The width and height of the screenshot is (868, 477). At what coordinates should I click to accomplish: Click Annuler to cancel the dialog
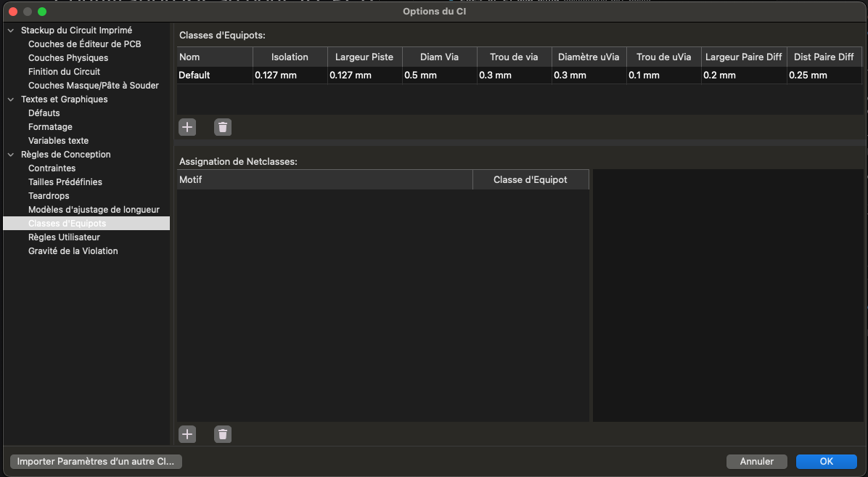pos(757,462)
